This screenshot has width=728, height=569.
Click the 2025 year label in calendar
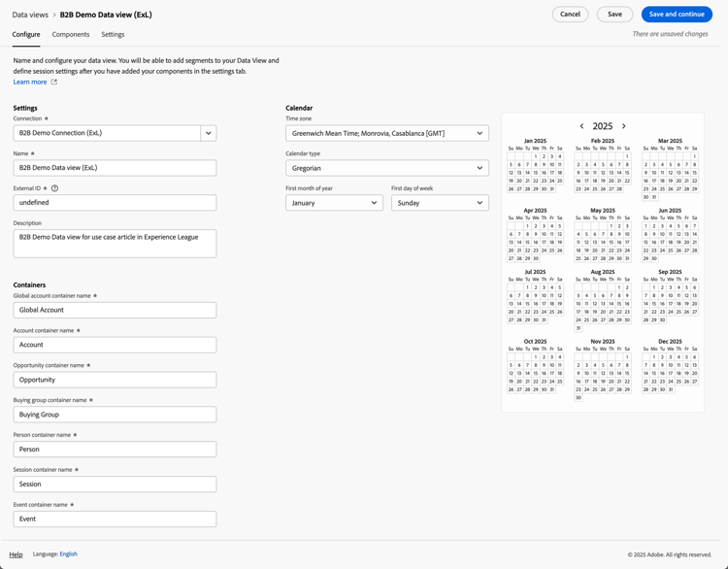click(603, 126)
